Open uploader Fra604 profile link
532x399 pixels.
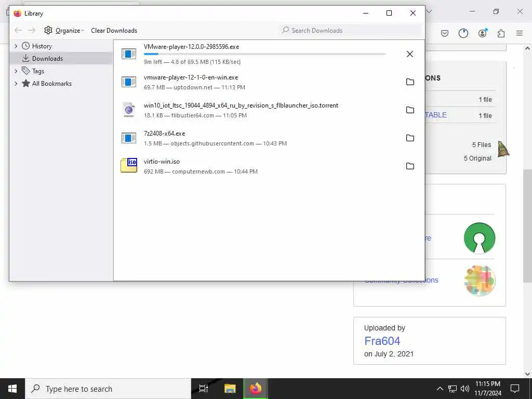coord(382,341)
